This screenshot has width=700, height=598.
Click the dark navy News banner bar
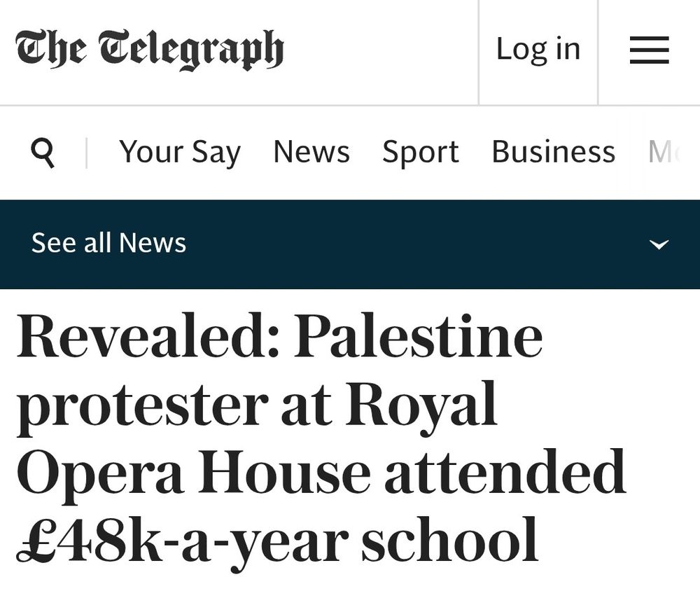click(x=350, y=244)
